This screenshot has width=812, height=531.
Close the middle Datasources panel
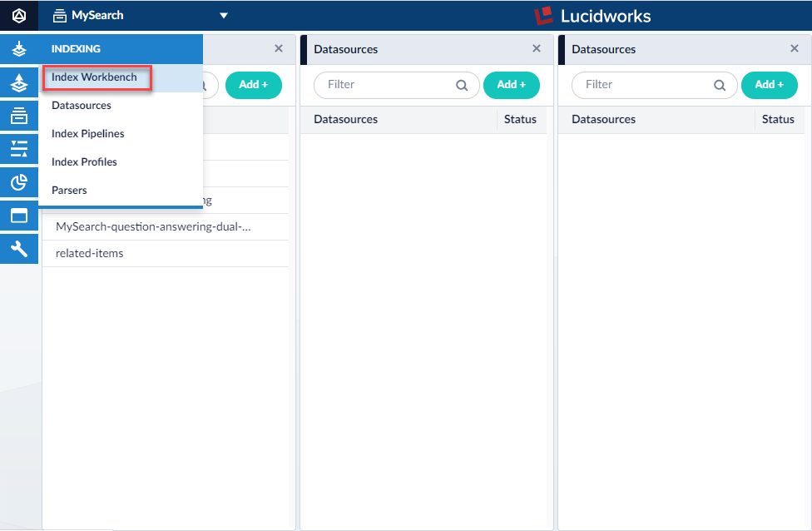point(537,49)
